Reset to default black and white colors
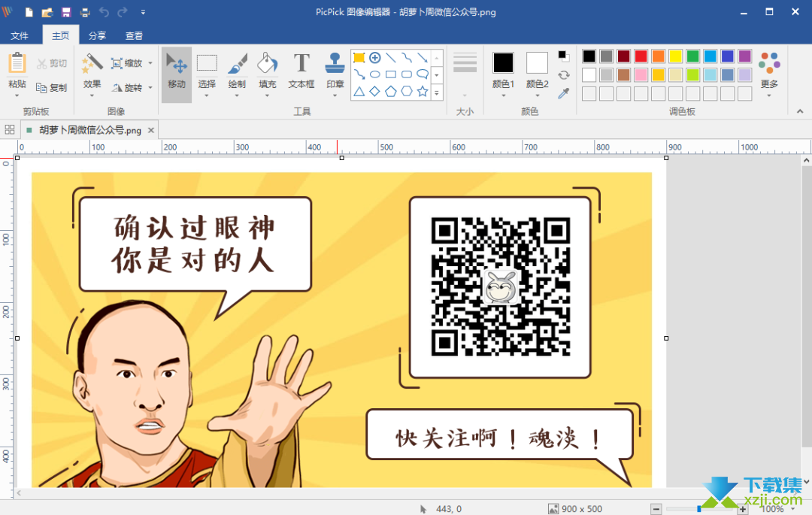 [563, 56]
